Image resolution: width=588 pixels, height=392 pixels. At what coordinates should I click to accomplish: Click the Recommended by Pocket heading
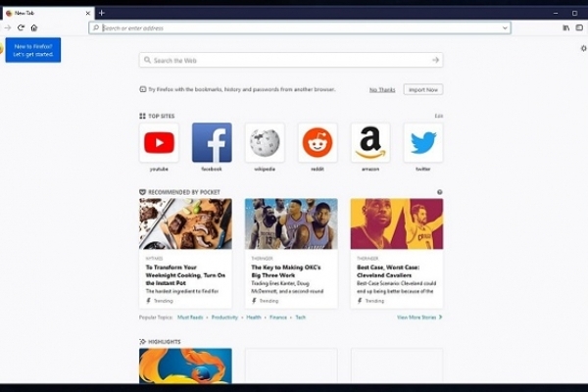[x=184, y=192]
